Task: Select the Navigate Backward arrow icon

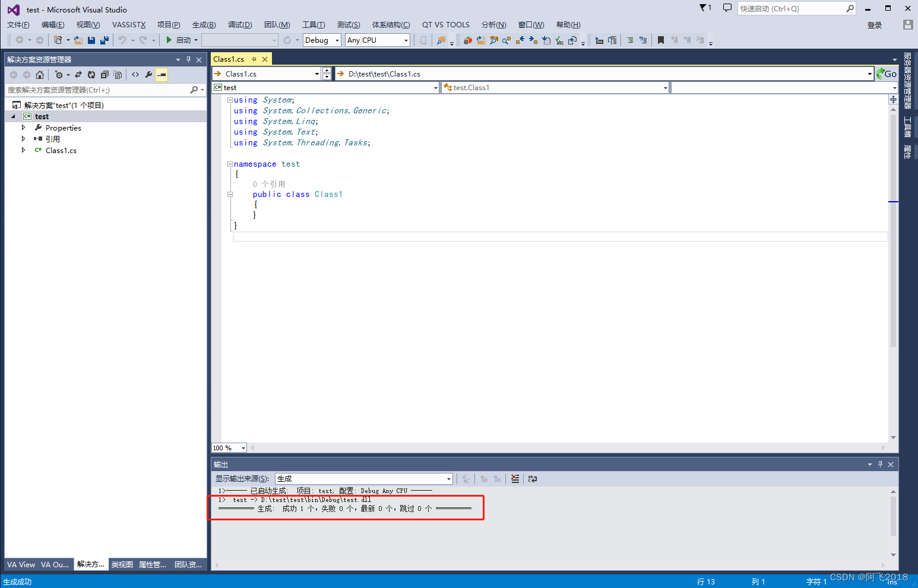Action: click(x=19, y=40)
